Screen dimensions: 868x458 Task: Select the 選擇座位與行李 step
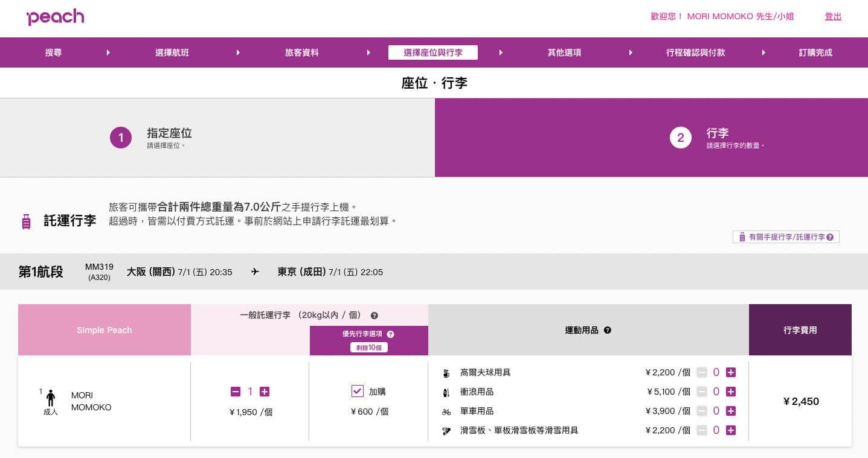click(433, 52)
